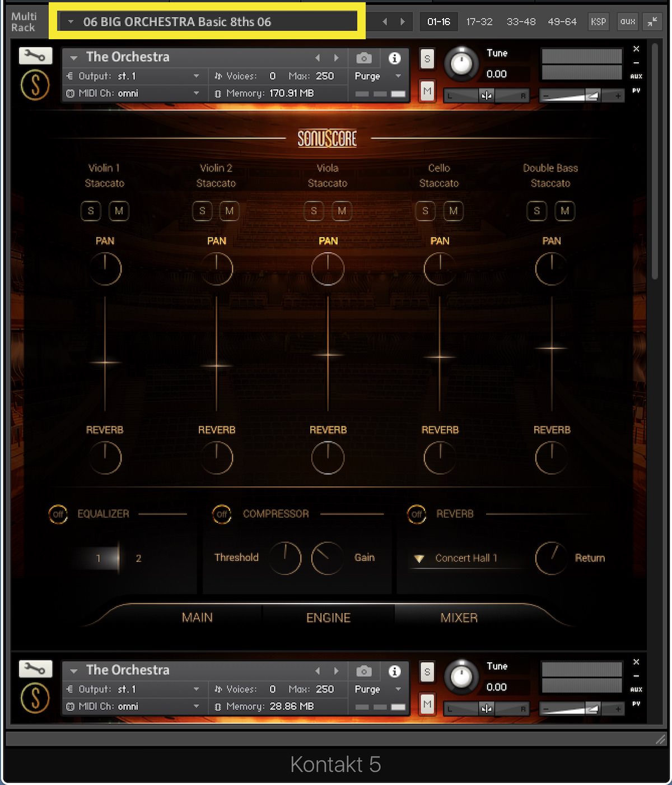672x785 pixels.
Task: Open the Purge menu of the top instrument
Action: tap(378, 76)
